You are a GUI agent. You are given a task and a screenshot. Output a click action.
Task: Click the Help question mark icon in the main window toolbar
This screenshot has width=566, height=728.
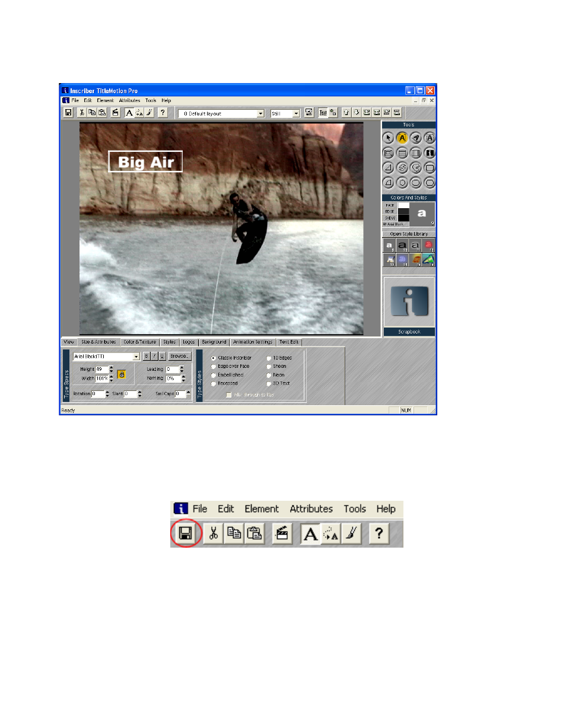163,112
